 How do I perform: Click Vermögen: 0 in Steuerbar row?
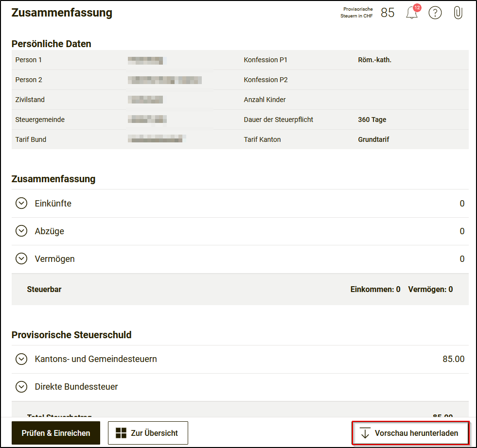point(430,289)
